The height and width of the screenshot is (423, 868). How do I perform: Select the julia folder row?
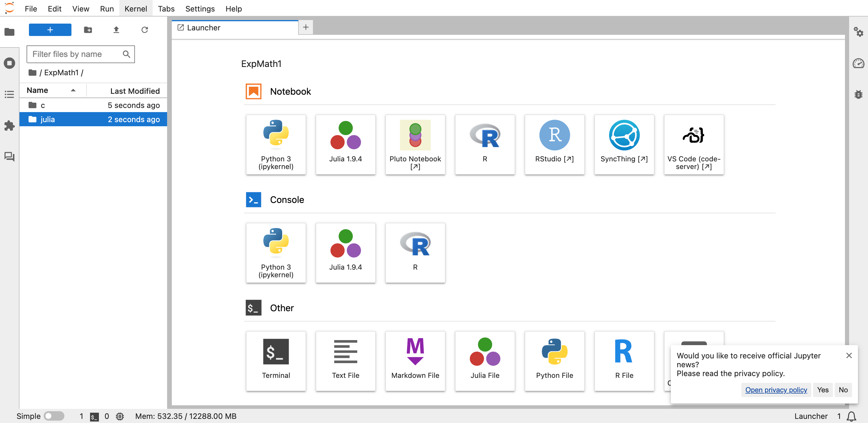[93, 119]
